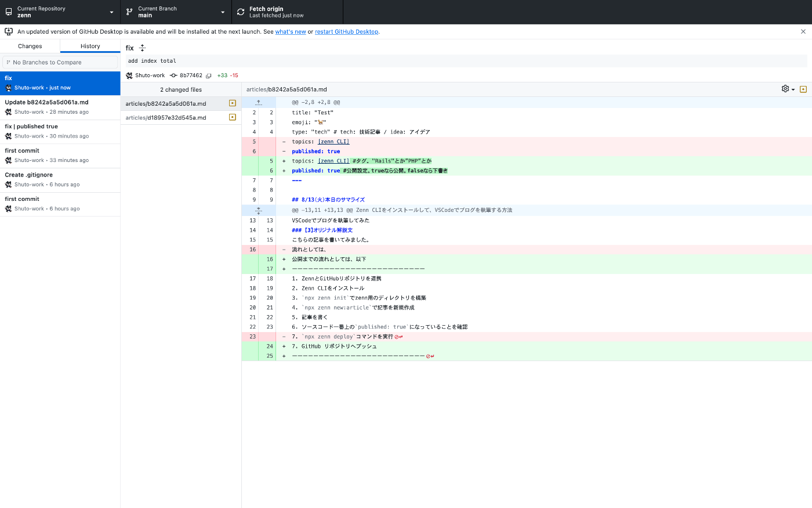Click the -15 deleted lines count
The height and width of the screenshot is (508, 812).
[234, 75]
